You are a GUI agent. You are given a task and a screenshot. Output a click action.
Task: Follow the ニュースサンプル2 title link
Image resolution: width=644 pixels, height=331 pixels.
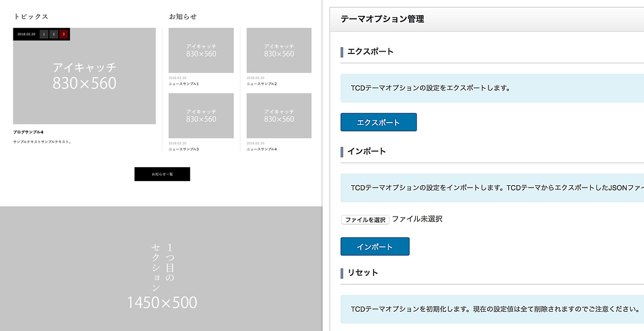click(x=262, y=84)
